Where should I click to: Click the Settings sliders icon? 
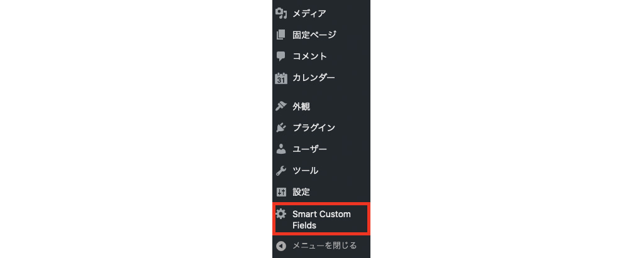281,191
